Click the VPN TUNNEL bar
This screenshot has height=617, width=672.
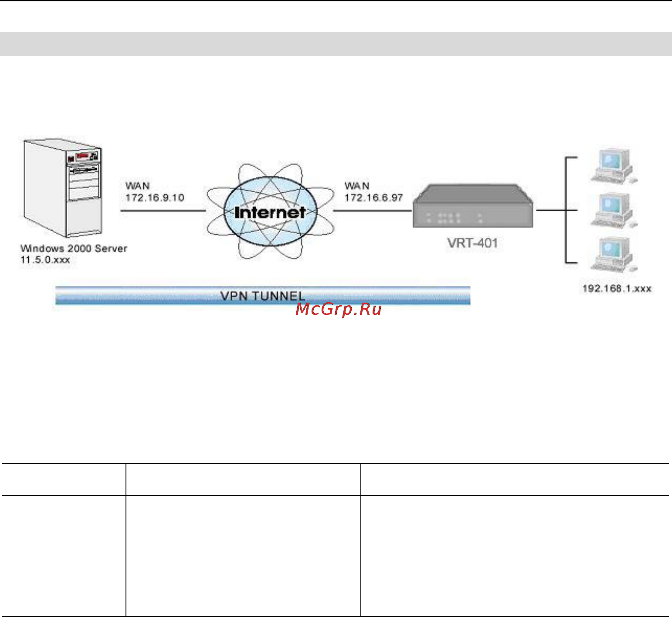click(263, 296)
